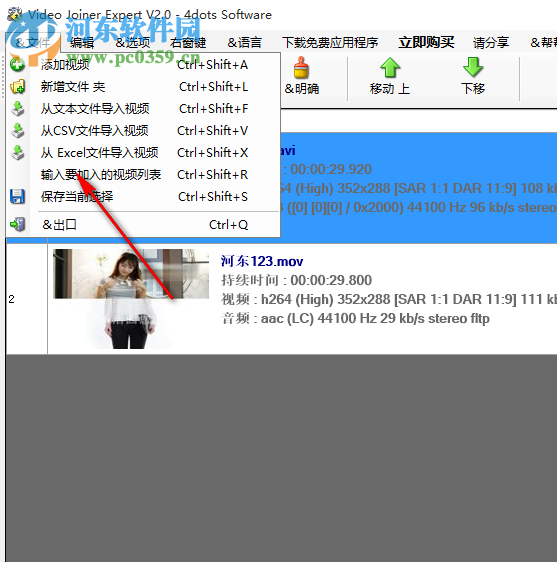Click the selected row's file name ending avi

(287, 151)
